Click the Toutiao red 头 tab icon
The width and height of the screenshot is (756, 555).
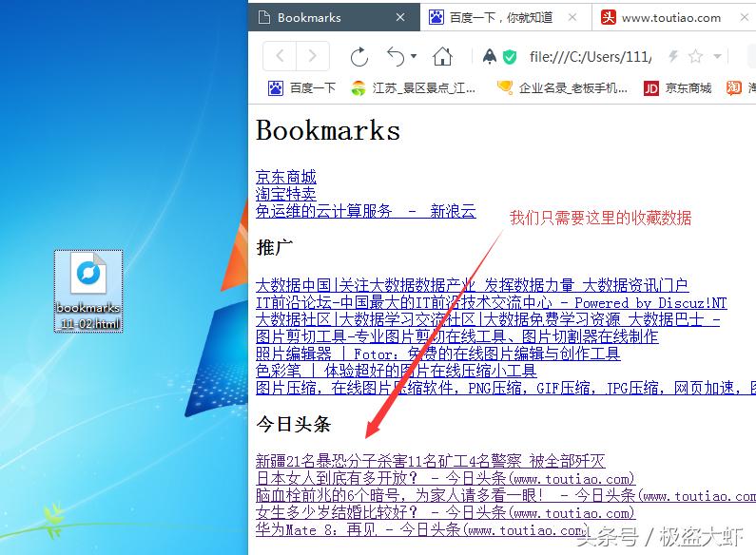[x=608, y=17]
